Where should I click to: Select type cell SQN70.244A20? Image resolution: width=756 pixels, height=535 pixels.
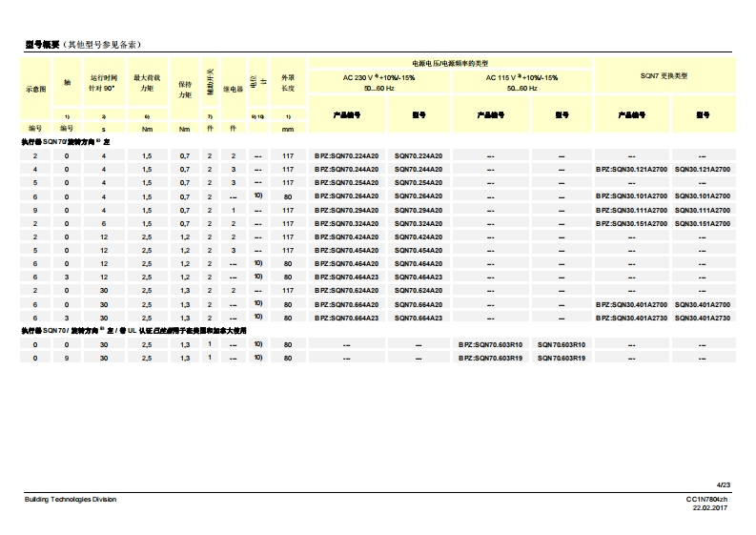419,169
